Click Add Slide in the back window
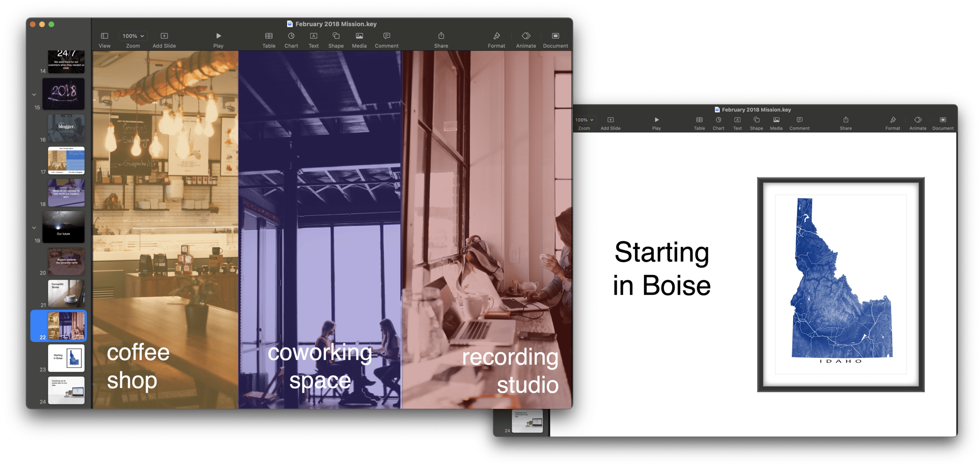The image size is (980, 466). pos(610,120)
